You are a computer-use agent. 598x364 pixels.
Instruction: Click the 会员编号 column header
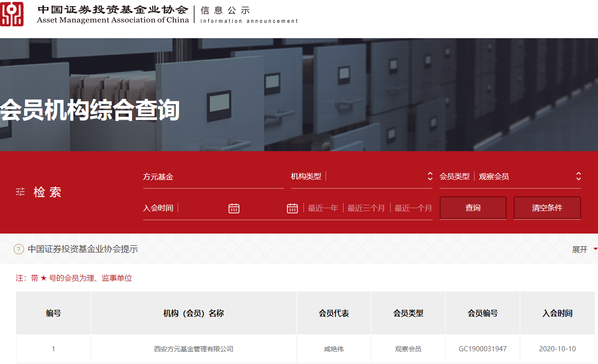coord(483,313)
